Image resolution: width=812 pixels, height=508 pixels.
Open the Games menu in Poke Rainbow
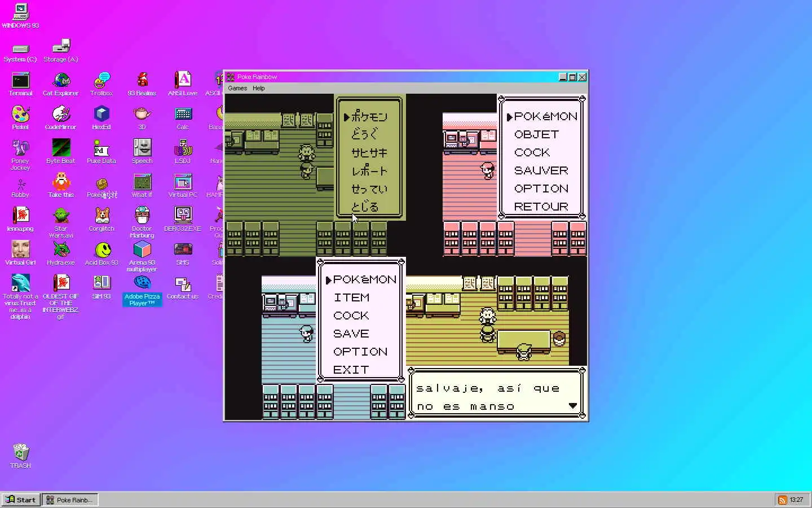coord(237,88)
